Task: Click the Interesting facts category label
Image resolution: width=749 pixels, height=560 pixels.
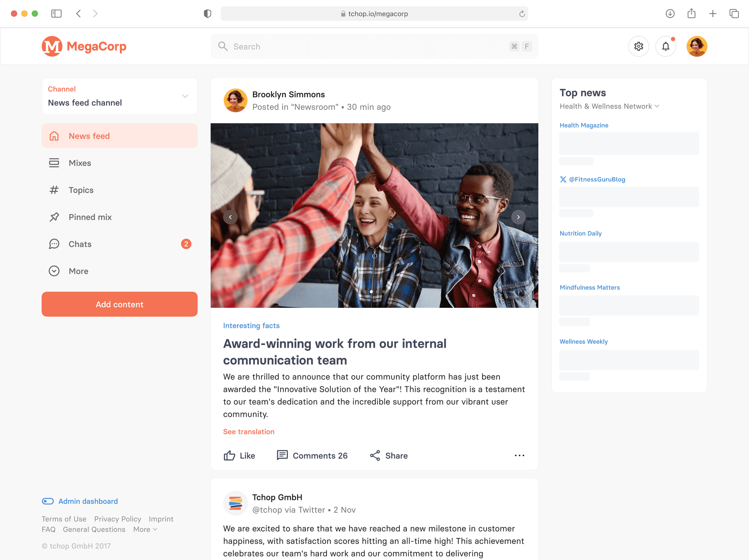Action: pyautogui.click(x=251, y=325)
